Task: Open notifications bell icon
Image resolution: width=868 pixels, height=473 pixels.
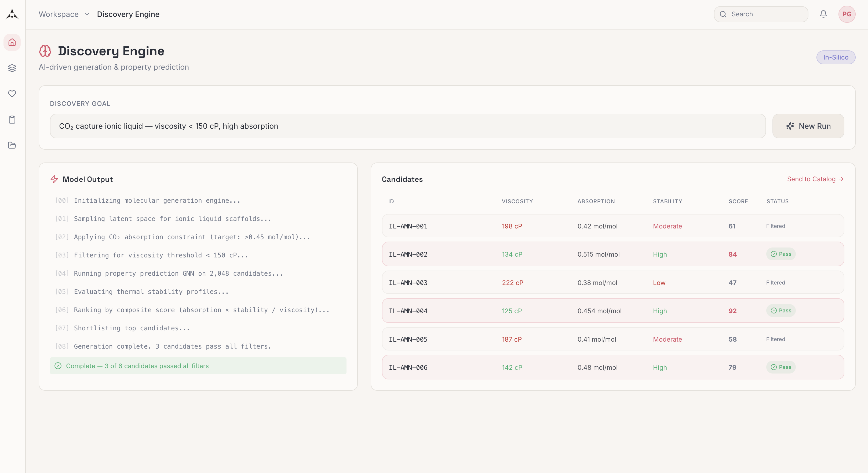Action: coord(823,14)
